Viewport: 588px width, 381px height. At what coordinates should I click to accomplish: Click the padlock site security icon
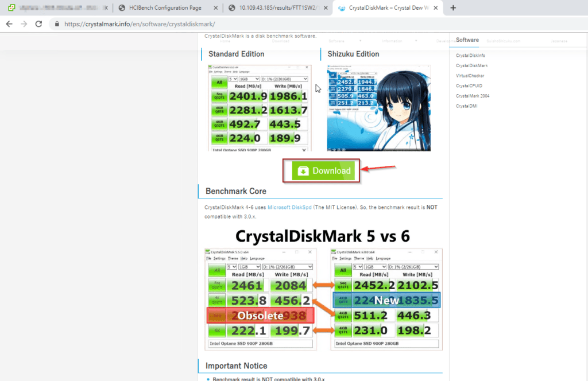click(56, 24)
